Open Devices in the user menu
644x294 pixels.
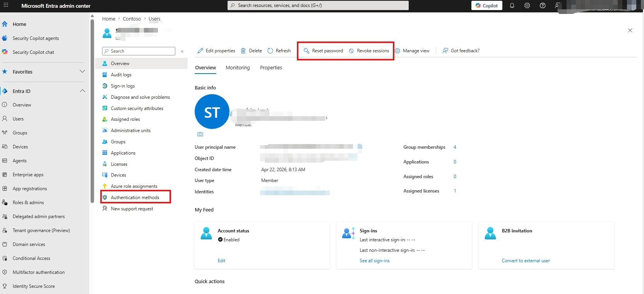(118, 175)
